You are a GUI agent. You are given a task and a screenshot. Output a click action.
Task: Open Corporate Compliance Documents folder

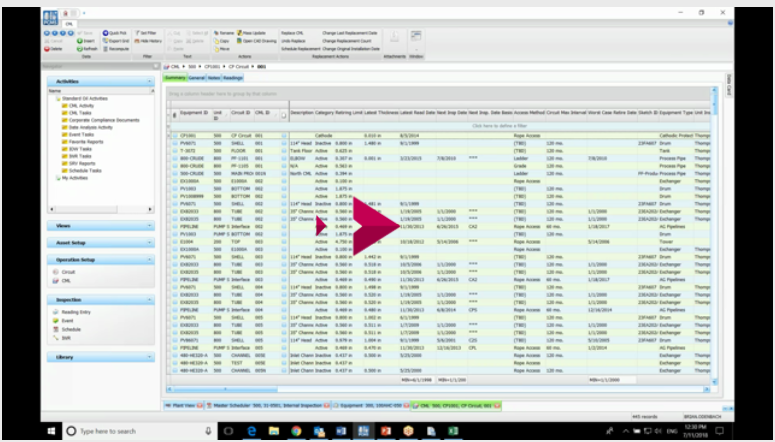tap(100, 120)
